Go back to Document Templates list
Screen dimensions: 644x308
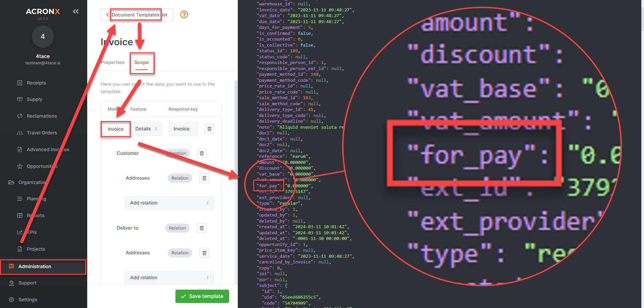coord(137,15)
